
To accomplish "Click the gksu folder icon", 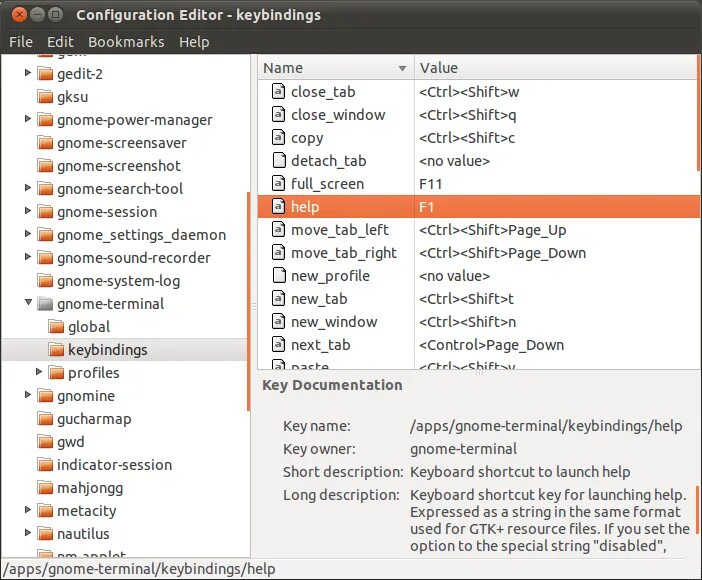I will point(45,96).
